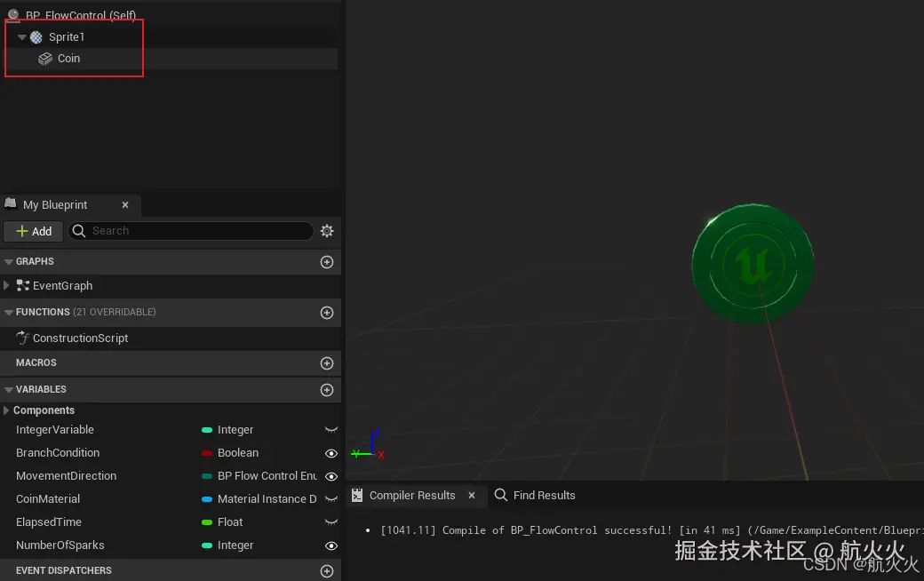
Task: Click the Compiler Results tab icon
Action: point(357,496)
